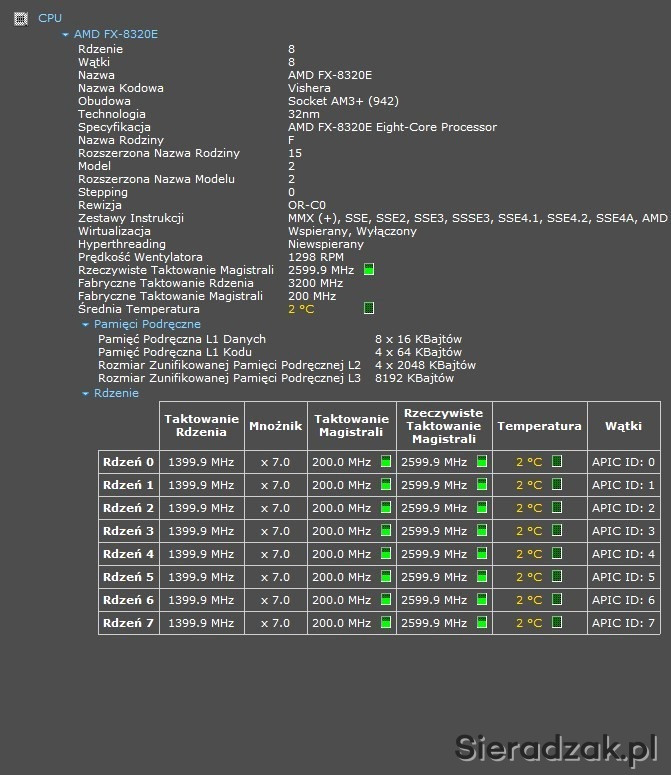Screen dimensions: 671x775
Task: Click the Wspierany, Wyłączony value
Action: click(x=352, y=231)
